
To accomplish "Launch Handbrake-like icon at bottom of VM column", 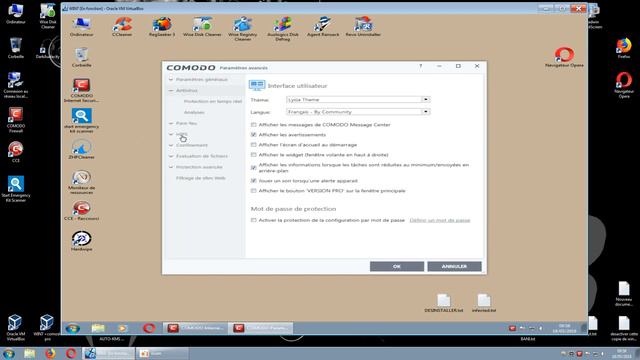I will [82, 241].
